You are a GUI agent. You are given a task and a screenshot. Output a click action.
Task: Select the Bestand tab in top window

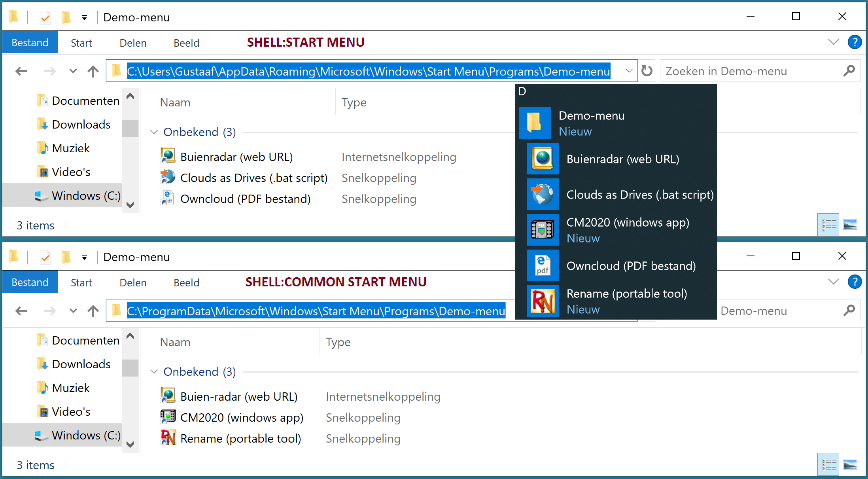click(30, 42)
